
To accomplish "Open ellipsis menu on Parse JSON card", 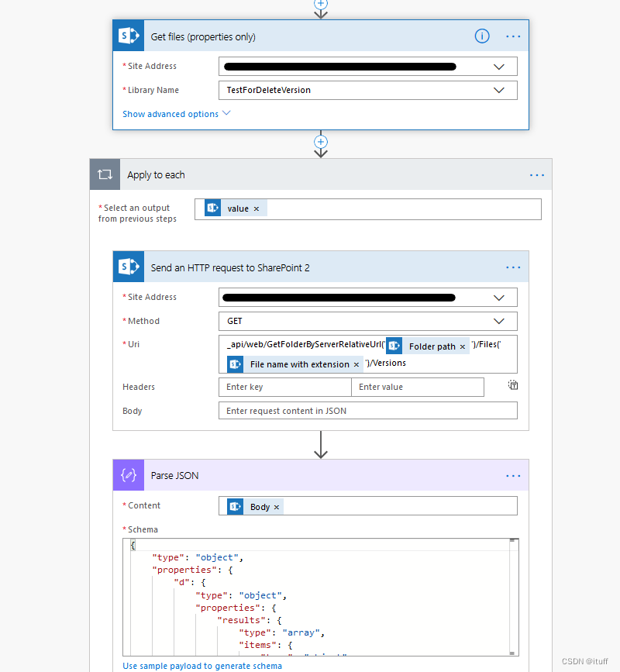I will [513, 476].
